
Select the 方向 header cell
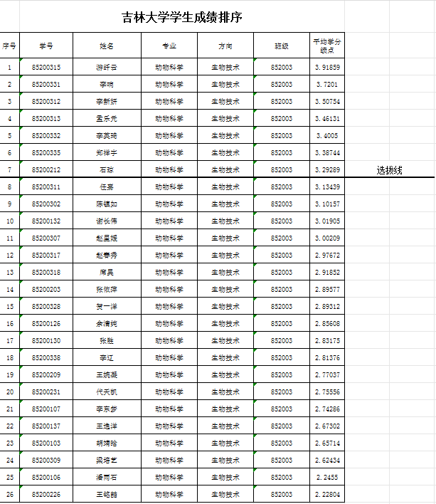225,46
